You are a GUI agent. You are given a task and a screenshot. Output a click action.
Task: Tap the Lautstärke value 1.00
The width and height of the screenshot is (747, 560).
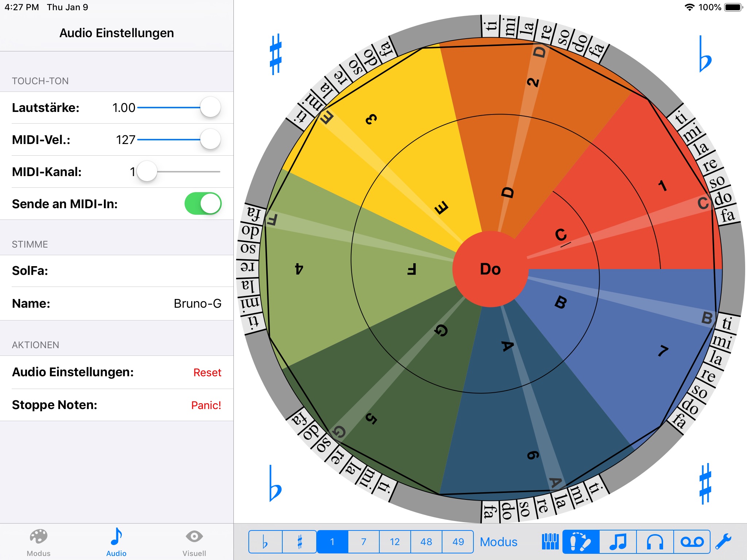click(x=124, y=108)
